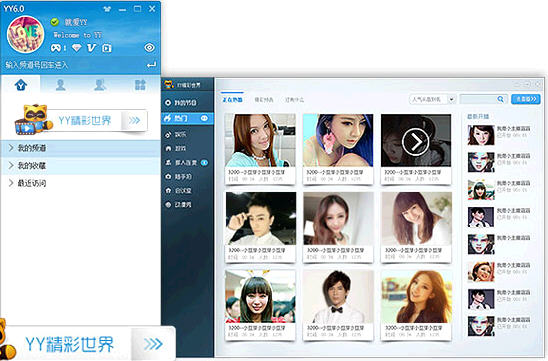
Task: Click the enter arrow icon beside channel number field
Action: point(151,65)
